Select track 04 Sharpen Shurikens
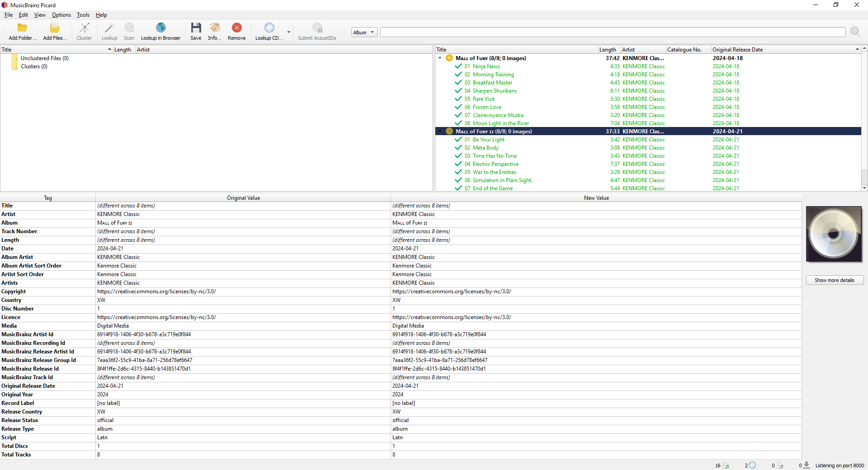The image size is (868, 470). point(495,91)
